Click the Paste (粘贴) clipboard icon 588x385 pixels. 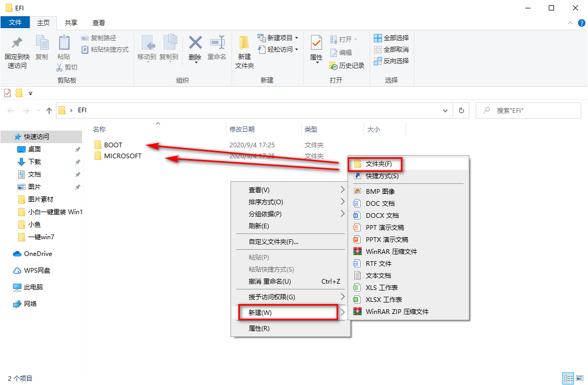[x=64, y=42]
